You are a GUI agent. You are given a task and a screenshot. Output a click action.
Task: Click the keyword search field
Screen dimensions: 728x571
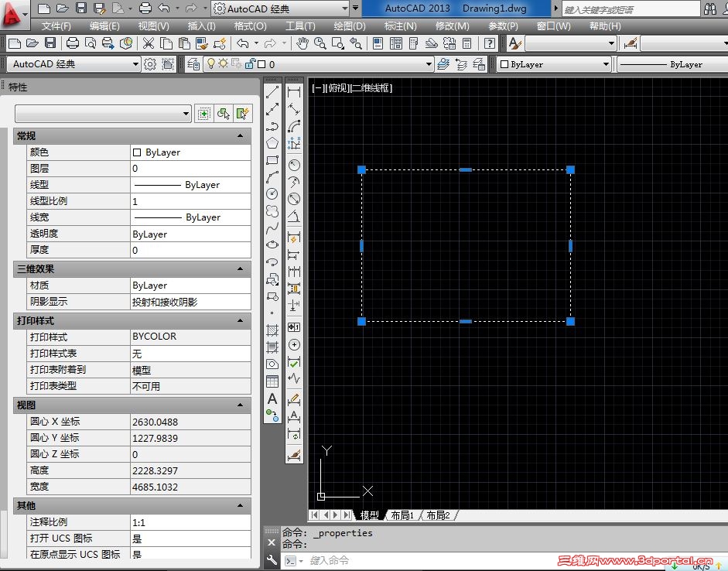point(631,9)
